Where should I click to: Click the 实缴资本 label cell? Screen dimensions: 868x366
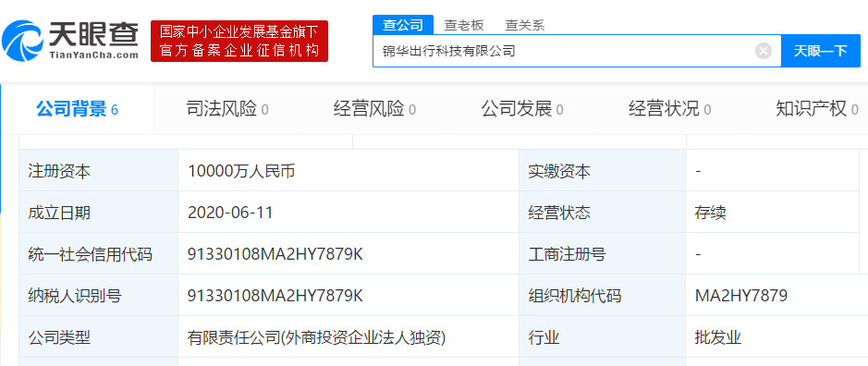[603, 171]
